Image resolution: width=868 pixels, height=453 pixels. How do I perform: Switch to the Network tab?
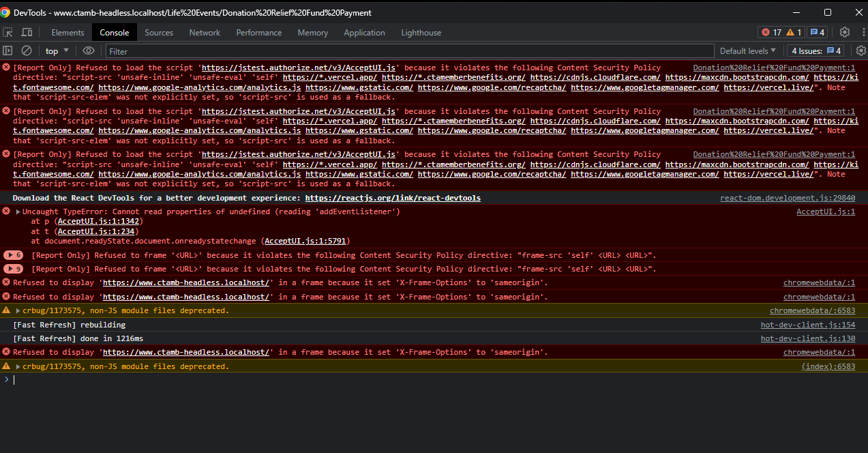pyautogui.click(x=205, y=32)
